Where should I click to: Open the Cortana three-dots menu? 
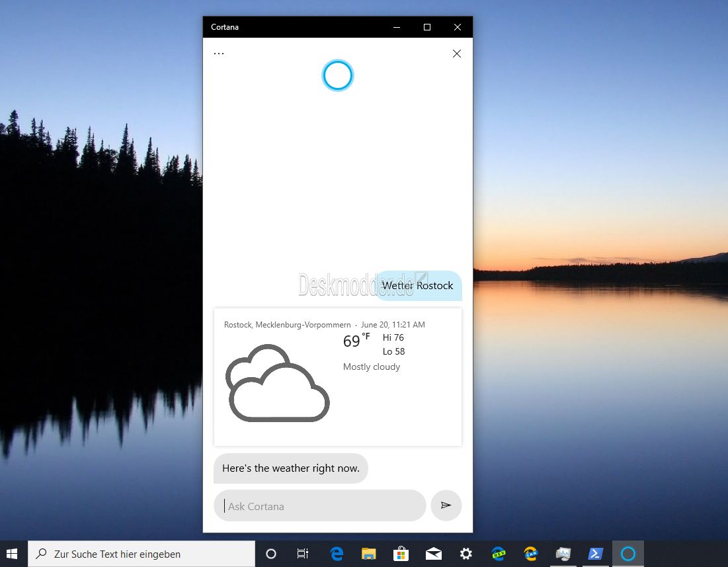[219, 54]
